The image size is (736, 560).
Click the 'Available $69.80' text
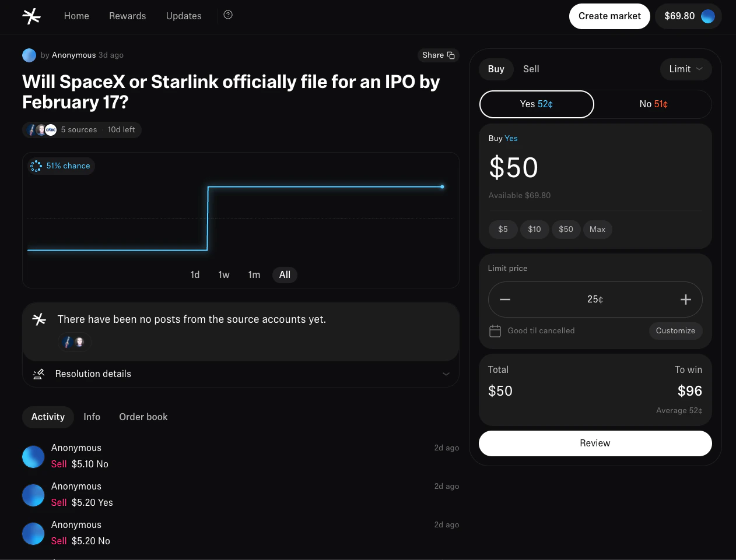click(x=520, y=196)
